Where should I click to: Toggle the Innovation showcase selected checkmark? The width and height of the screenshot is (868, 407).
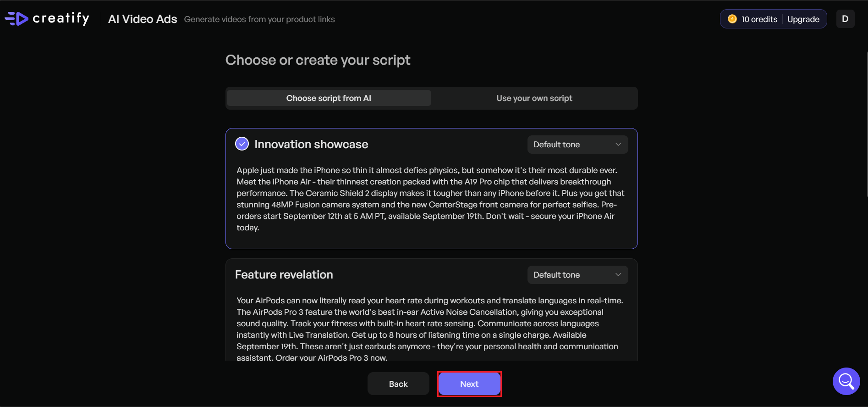(242, 144)
